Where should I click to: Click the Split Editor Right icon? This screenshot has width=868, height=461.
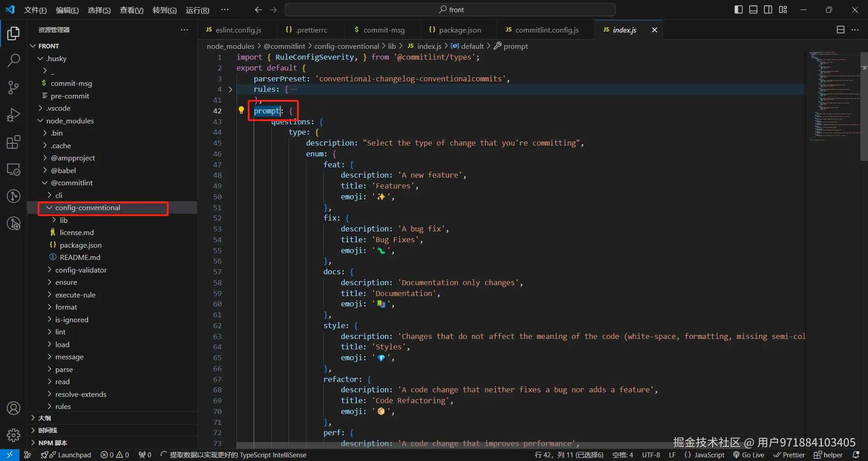tap(840, 30)
